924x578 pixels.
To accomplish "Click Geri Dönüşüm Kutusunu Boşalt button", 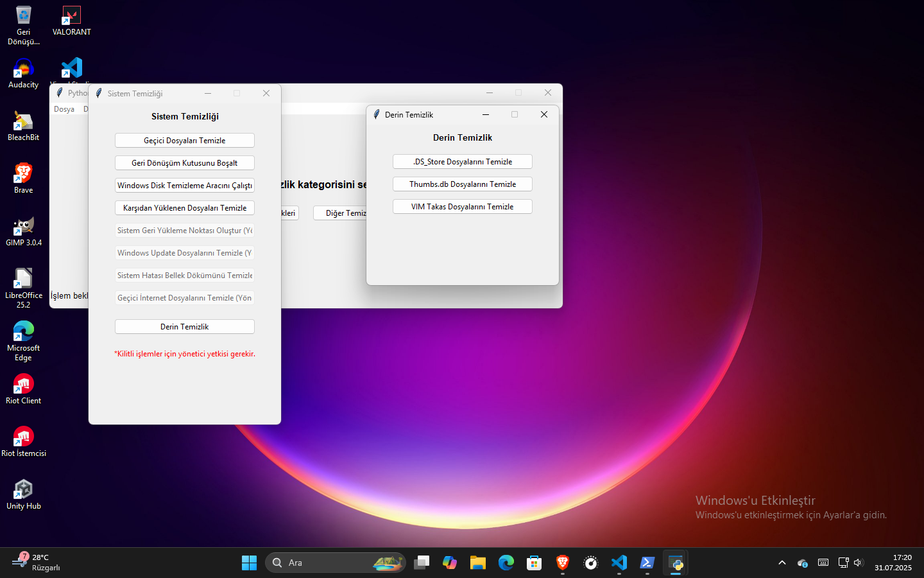I will coord(185,163).
